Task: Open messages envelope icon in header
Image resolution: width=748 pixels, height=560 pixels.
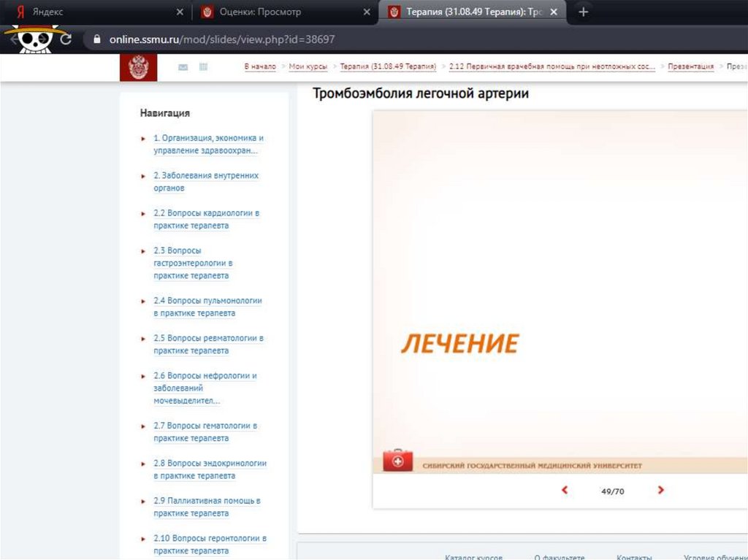Action: (183, 67)
